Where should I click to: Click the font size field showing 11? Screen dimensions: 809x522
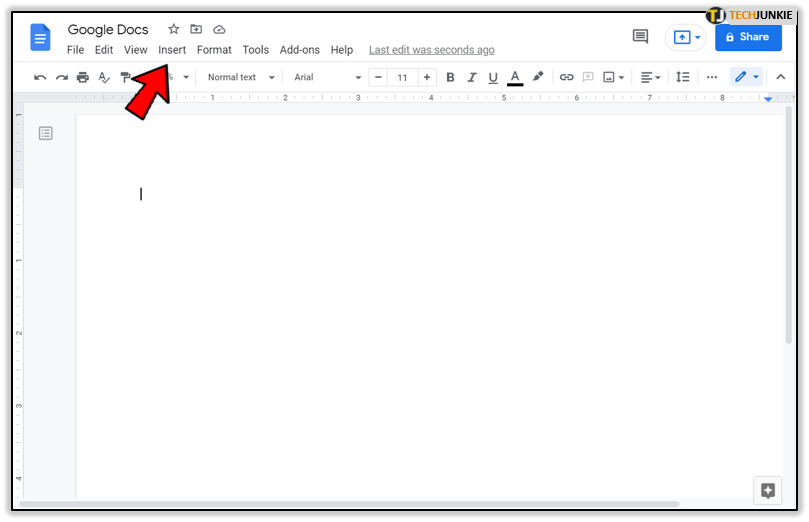click(x=402, y=77)
